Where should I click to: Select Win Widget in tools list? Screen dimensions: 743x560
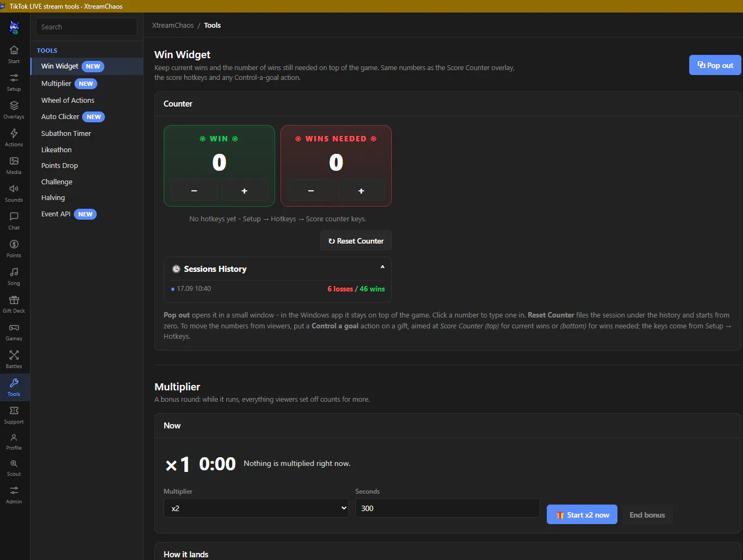[x=87, y=66]
